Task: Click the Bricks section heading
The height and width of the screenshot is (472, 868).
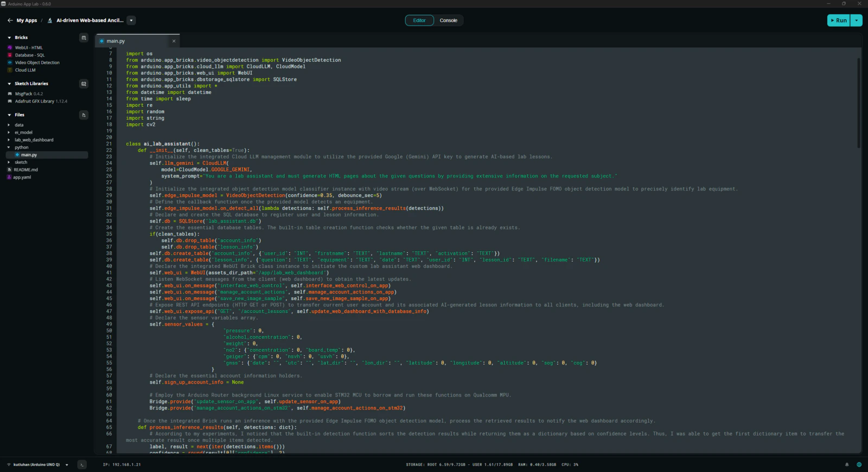Action: (21, 37)
